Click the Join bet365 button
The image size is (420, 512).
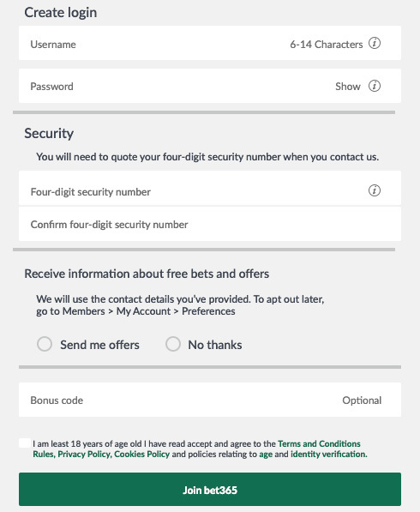[x=210, y=489]
